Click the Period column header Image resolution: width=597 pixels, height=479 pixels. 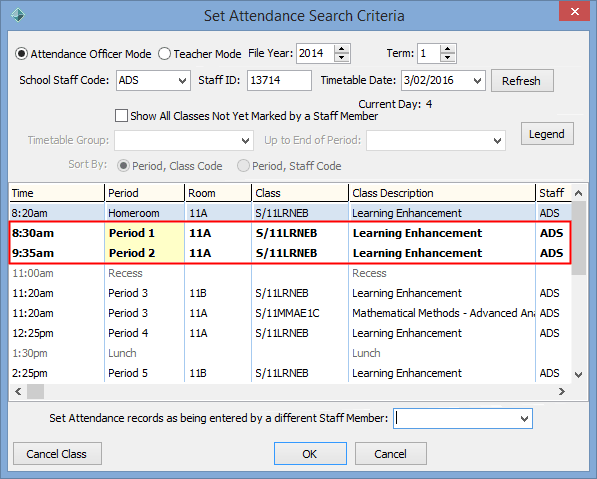tap(145, 193)
